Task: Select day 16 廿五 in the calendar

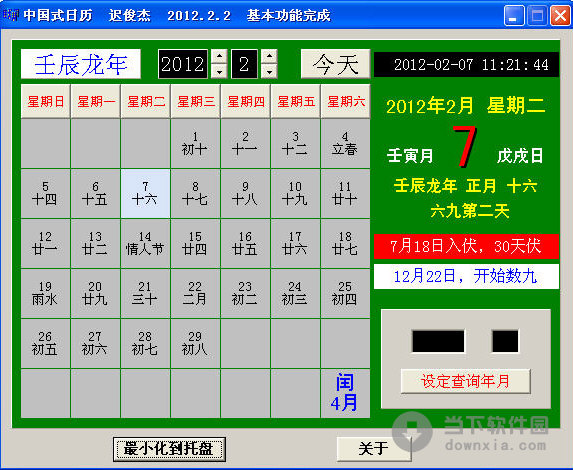Action: click(246, 244)
